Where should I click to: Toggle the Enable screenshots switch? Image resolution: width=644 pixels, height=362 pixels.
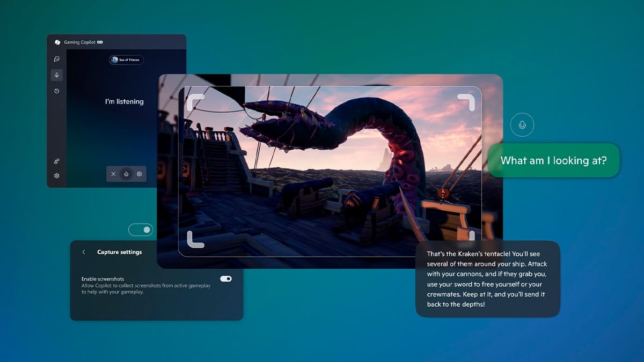pos(226,279)
